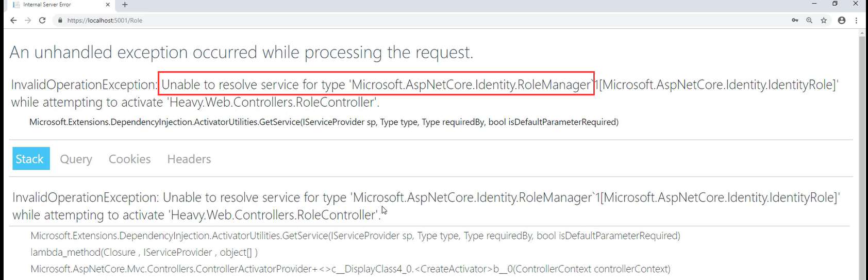Click 'InvalidOperationException:' in the top error message
This screenshot has height=280, width=868.
[84, 85]
